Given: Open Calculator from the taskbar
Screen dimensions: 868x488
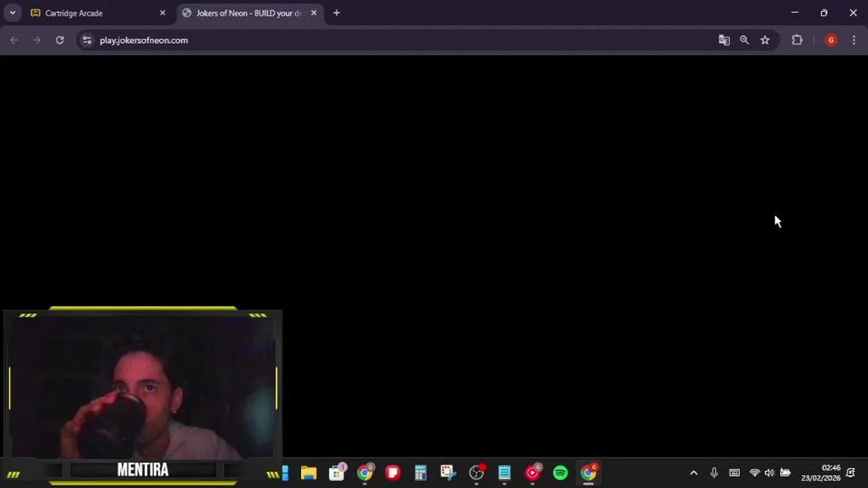Looking at the screenshot, I should coord(420,472).
